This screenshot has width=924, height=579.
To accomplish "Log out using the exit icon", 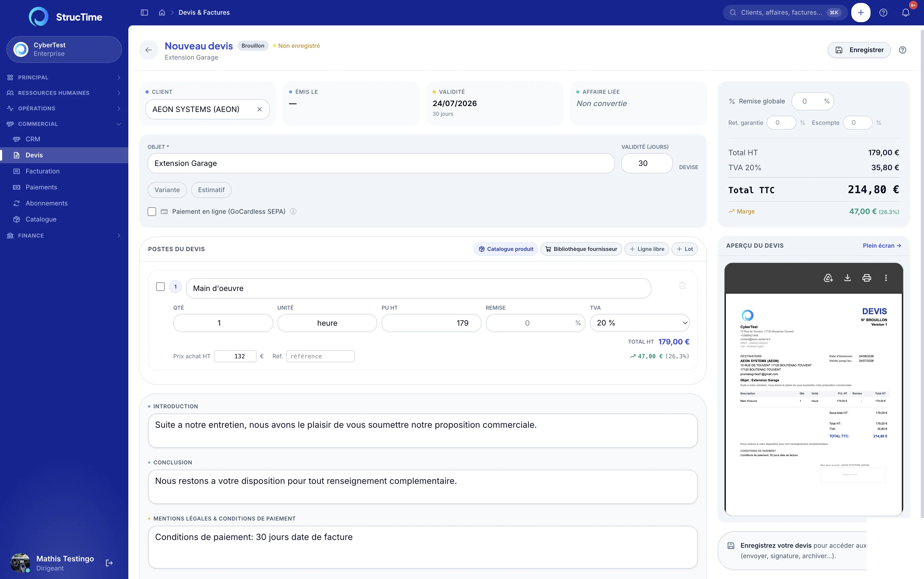I will point(109,563).
